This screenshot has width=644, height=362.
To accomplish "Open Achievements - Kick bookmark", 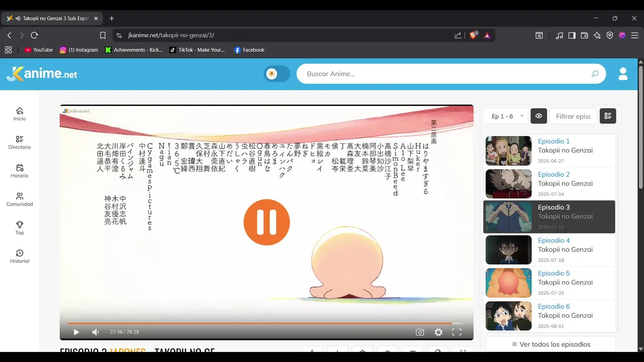I will 134,50.
